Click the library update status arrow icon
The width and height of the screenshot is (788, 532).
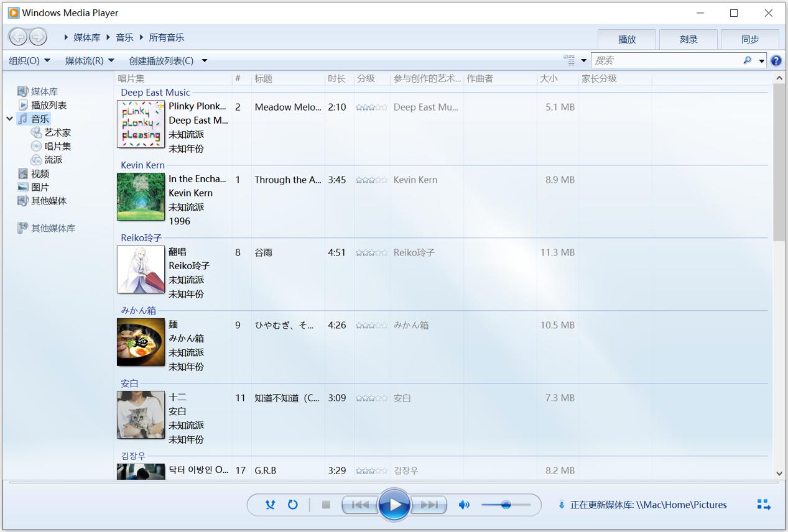coord(562,505)
